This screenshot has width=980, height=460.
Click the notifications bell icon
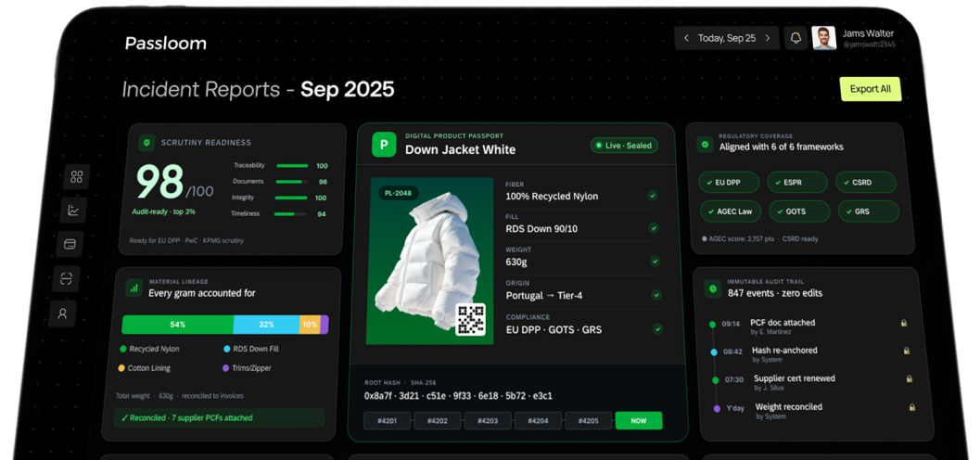pos(795,38)
